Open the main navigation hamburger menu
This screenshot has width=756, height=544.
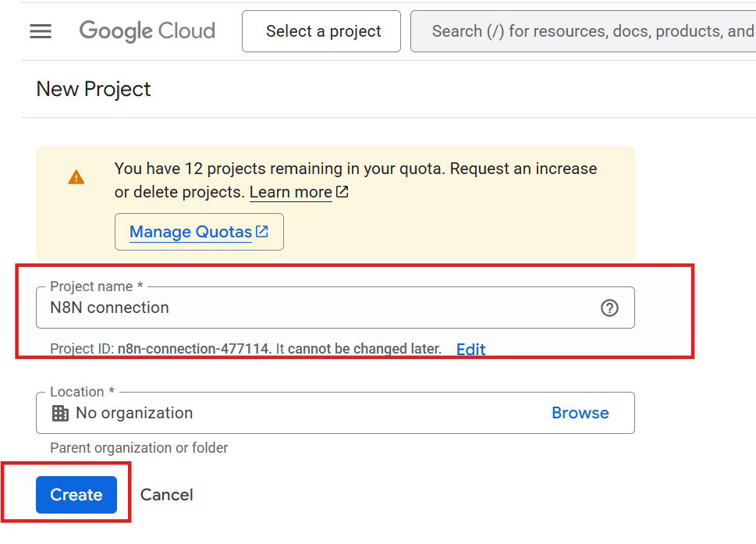pos(41,31)
